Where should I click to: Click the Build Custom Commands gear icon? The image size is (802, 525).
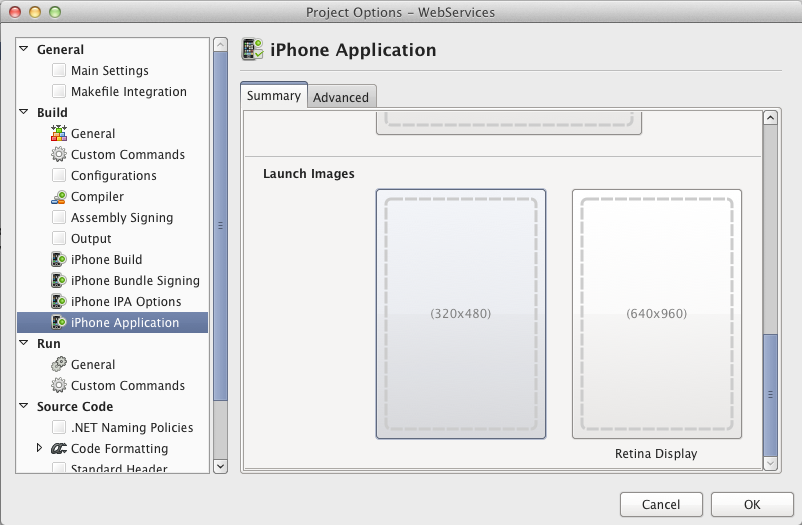click(59, 154)
